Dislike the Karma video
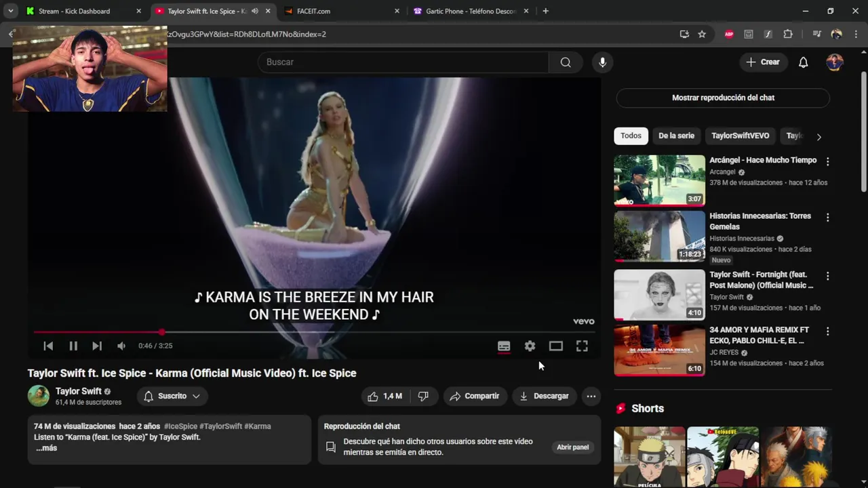This screenshot has height=488, width=868. pos(423,396)
